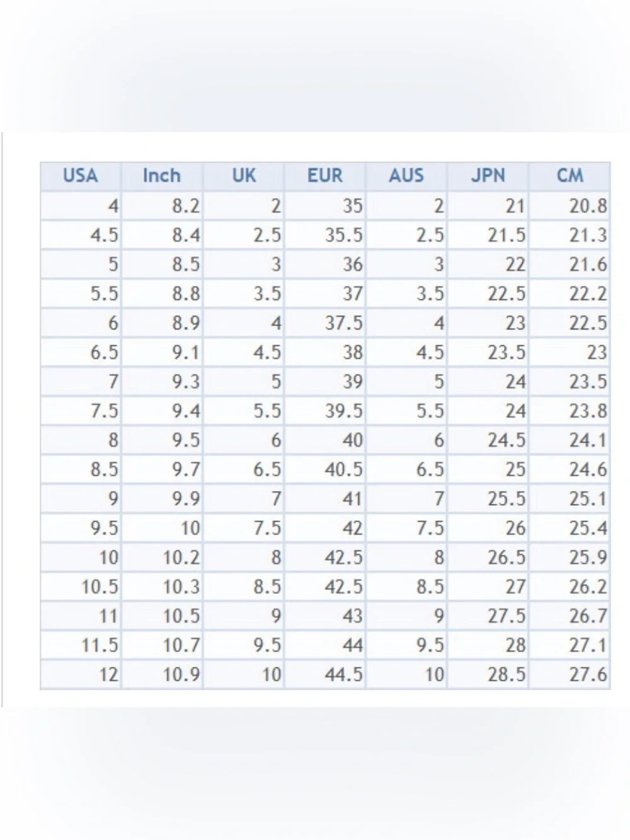The image size is (630, 840).
Task: Click the EUR 40.5 cell
Action: [x=325, y=469]
